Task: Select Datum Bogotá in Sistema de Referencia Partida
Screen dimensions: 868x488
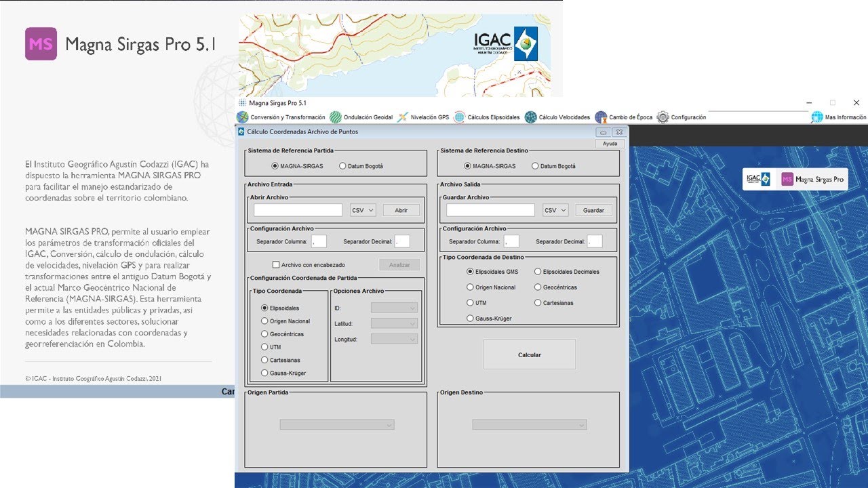Action: 342,166
